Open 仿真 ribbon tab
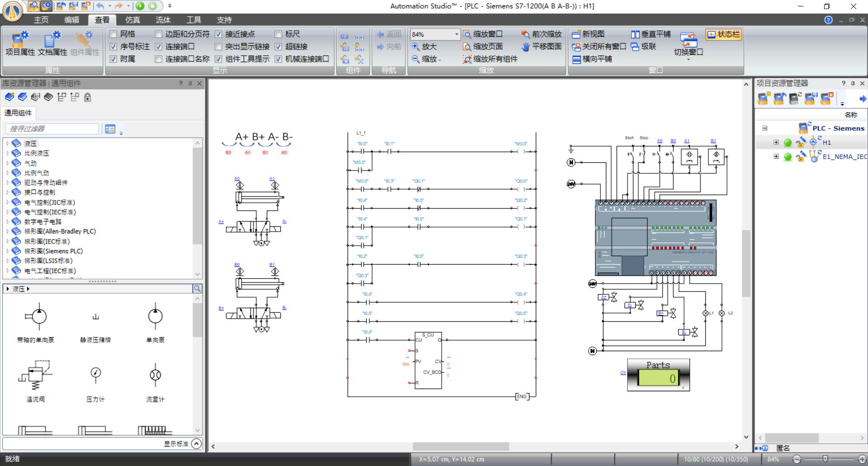The image size is (868, 466). pos(132,20)
